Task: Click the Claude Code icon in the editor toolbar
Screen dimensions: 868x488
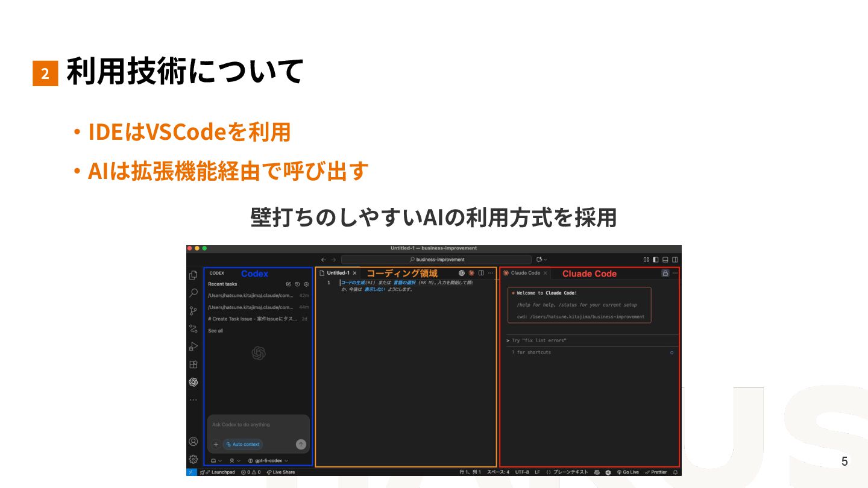Action: 471,273
